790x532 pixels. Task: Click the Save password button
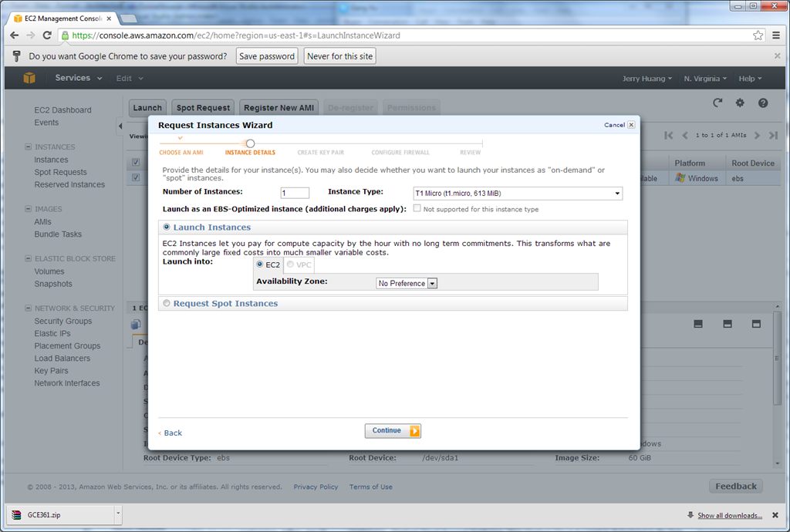coord(267,56)
